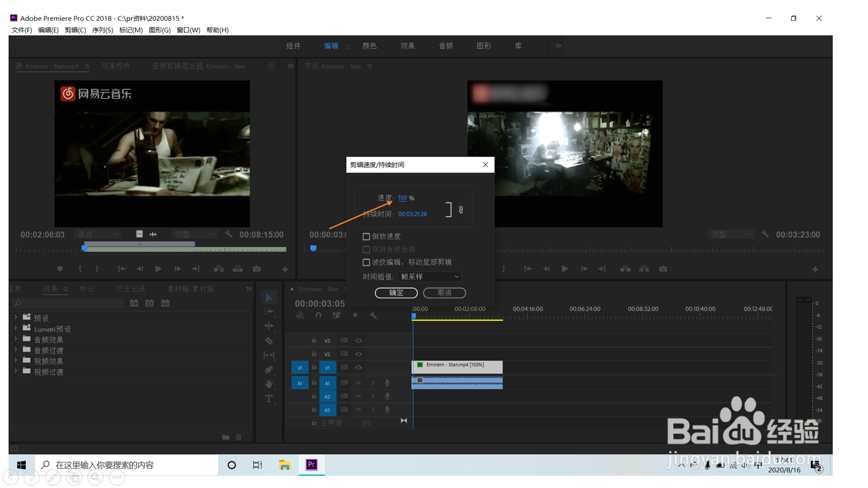868x488 pixels.
Task: Switch to 颜色 workspace tab
Action: pos(369,46)
